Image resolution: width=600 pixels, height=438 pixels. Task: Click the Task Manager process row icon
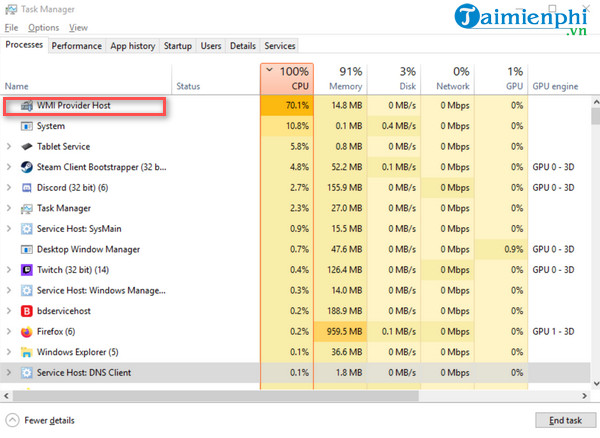(x=26, y=208)
